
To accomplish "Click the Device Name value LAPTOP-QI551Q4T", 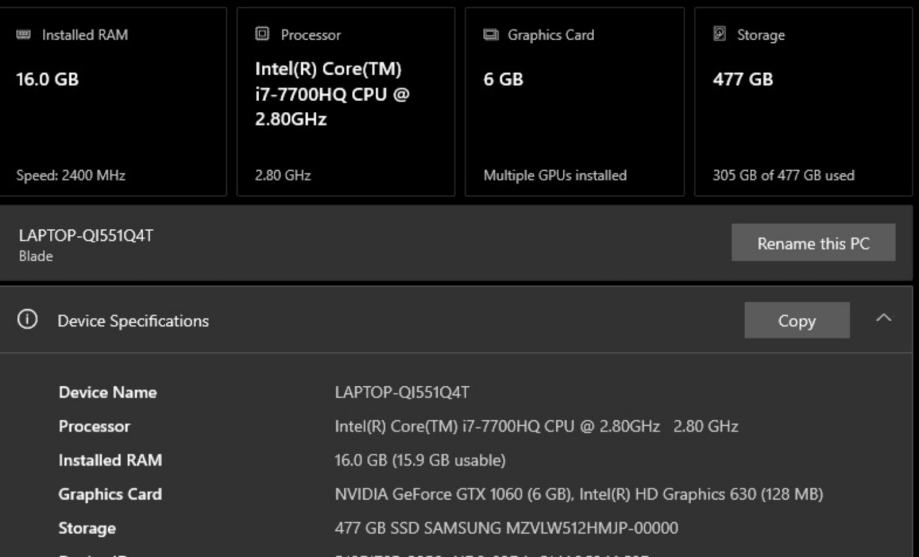I will (402, 392).
